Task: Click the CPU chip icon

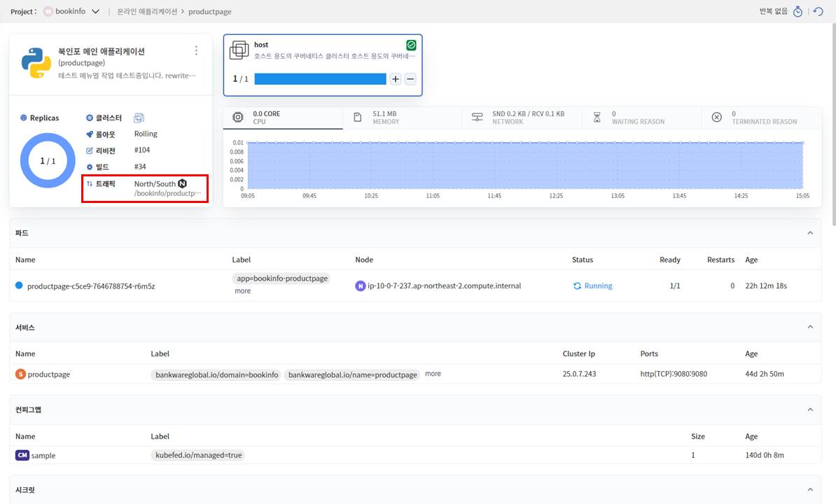Action: 238,117
